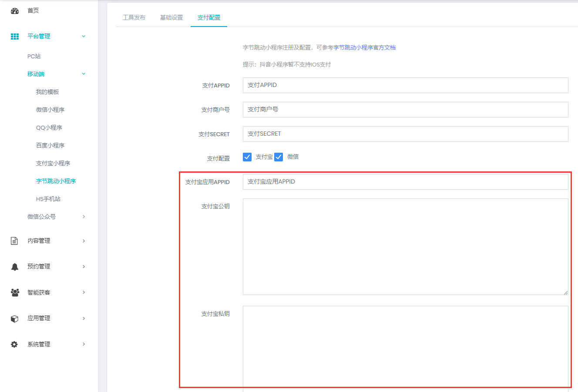Image resolution: width=578 pixels, height=392 pixels.
Task: Collapse the 移动端 submenu chevron
Action: 84,74
